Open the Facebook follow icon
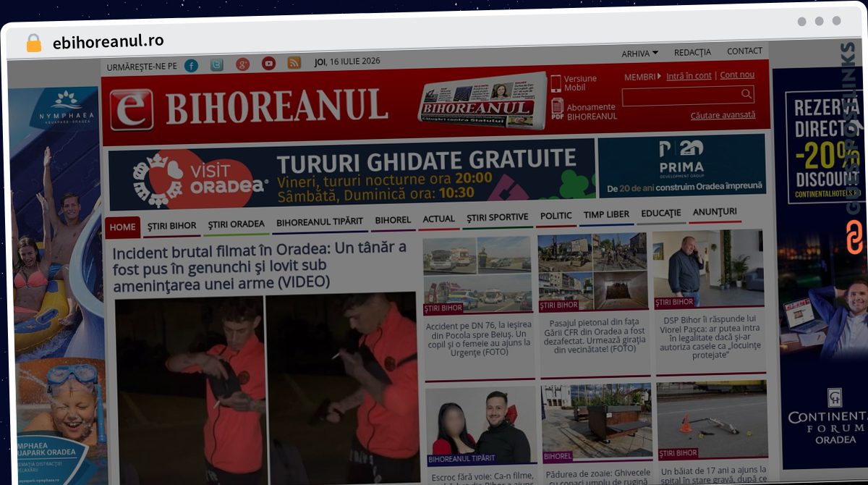The image size is (868, 485). pyautogui.click(x=191, y=65)
